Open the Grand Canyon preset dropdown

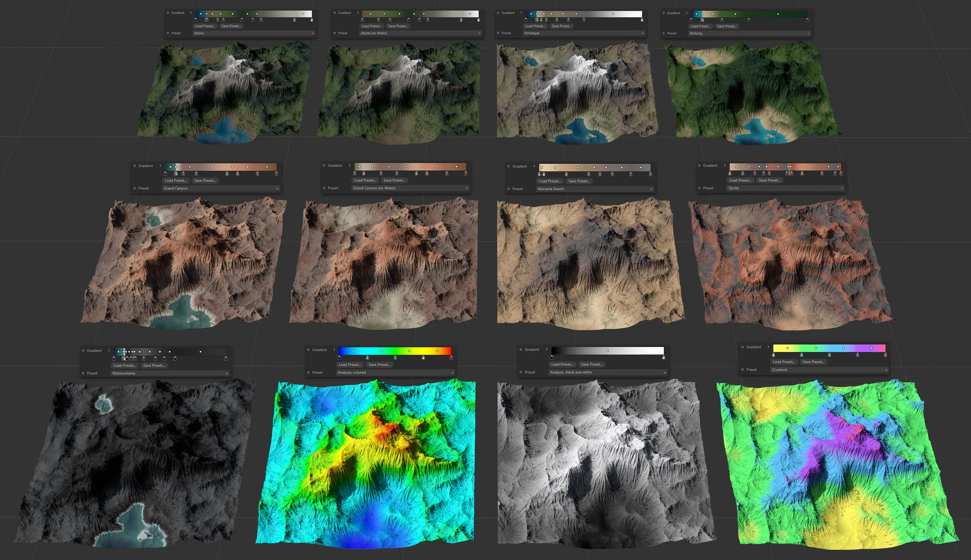(x=221, y=188)
